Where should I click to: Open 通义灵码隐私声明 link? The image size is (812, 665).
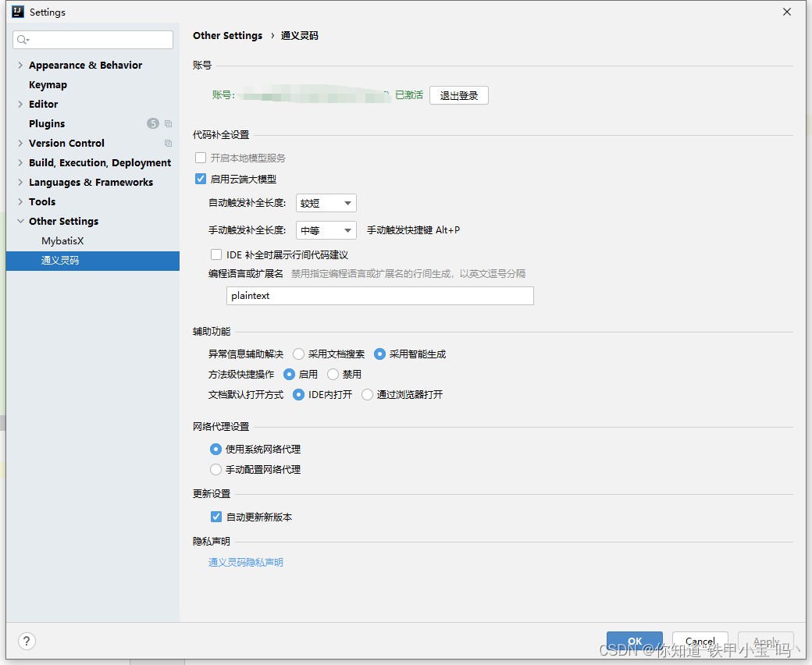245,563
